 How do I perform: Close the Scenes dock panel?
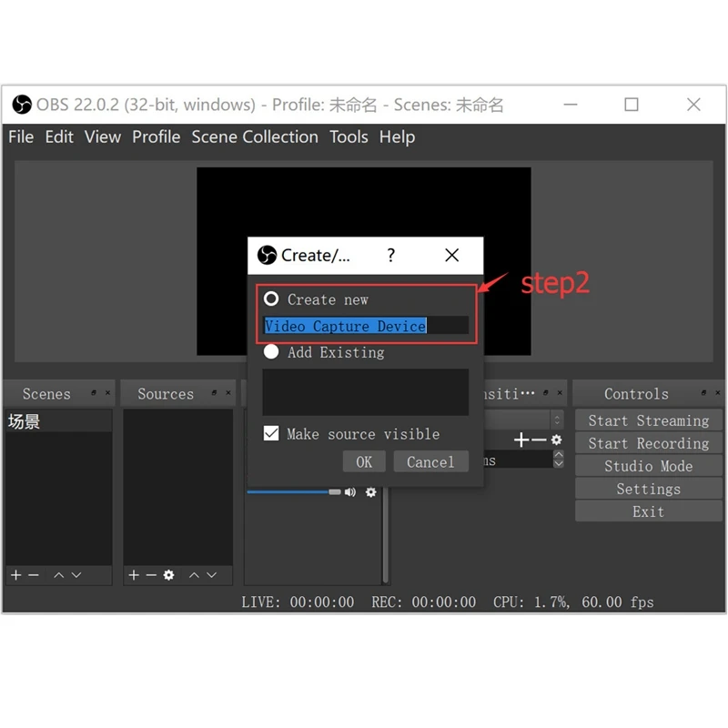pos(107,393)
